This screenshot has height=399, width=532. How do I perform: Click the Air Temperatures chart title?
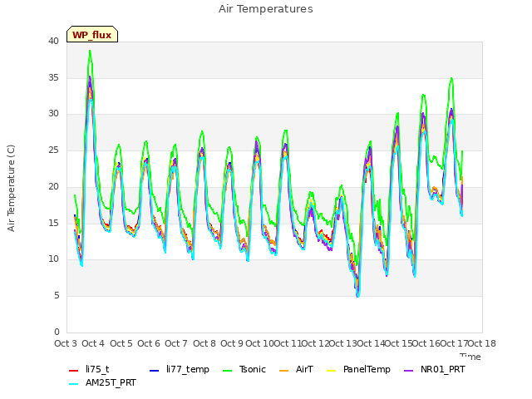pos(266,9)
